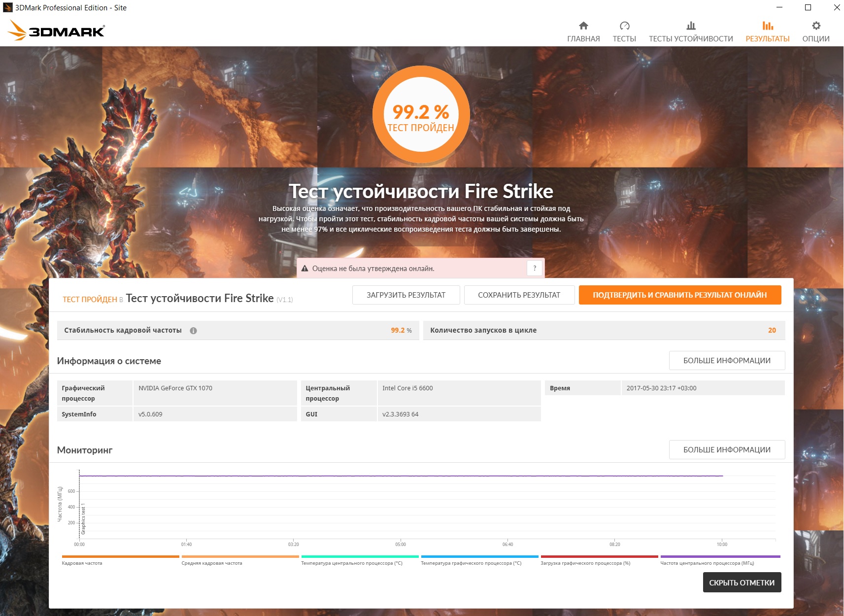Click the Загрузить результат button
This screenshot has width=844, height=616.
pos(406,295)
